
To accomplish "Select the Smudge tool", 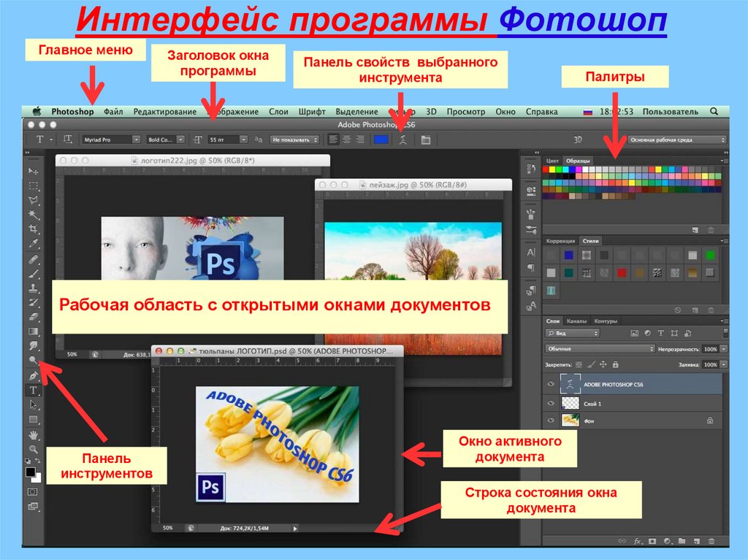I will coord(33,345).
